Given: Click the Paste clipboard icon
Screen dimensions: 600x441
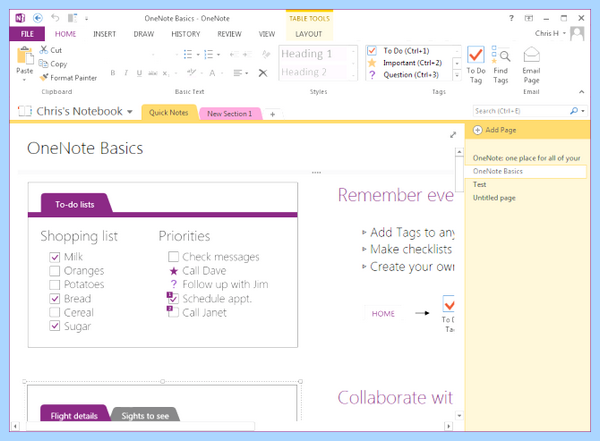Looking at the screenshot, I should coord(25,56).
